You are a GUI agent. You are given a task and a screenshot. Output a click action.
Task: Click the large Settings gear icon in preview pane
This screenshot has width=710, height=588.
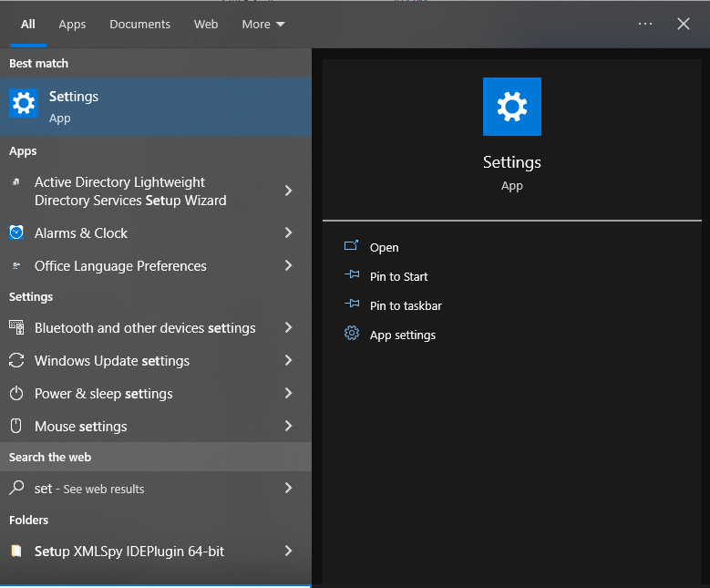(511, 107)
